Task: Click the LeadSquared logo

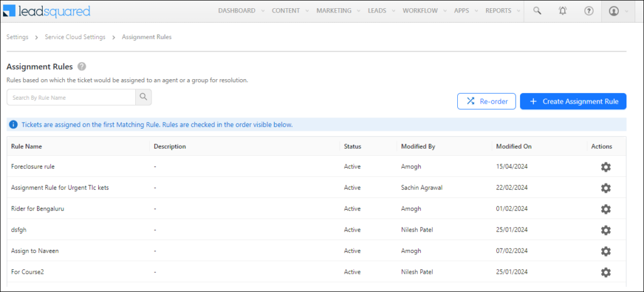Action: tap(47, 11)
